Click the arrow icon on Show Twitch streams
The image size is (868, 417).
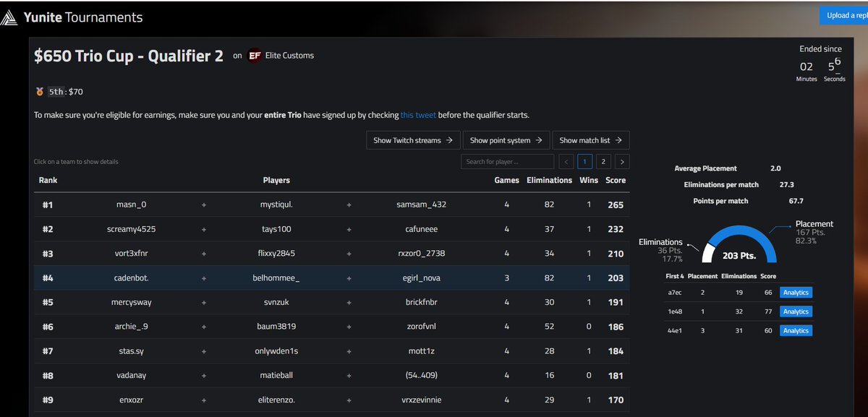pos(450,139)
